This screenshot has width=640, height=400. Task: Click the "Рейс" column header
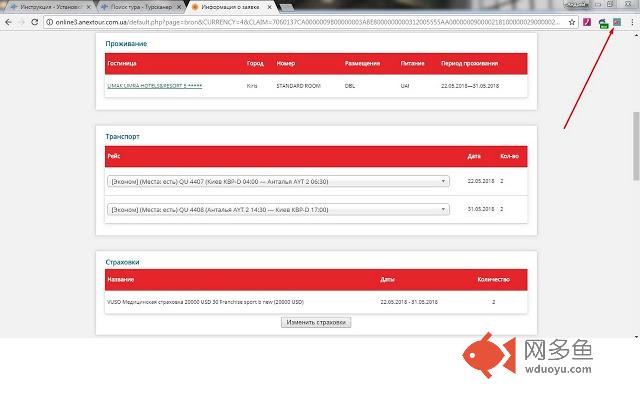click(x=113, y=156)
